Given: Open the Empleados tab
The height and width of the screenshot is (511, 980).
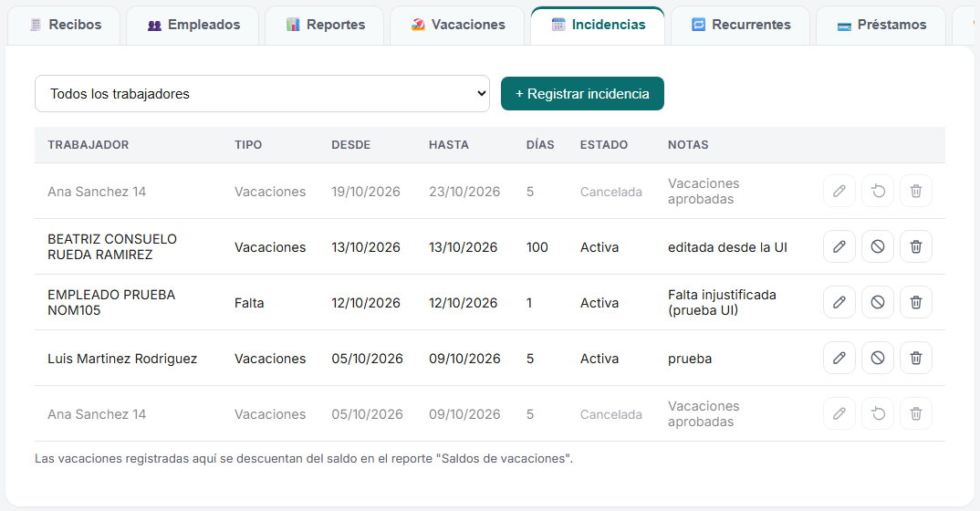Looking at the screenshot, I should pos(193,25).
